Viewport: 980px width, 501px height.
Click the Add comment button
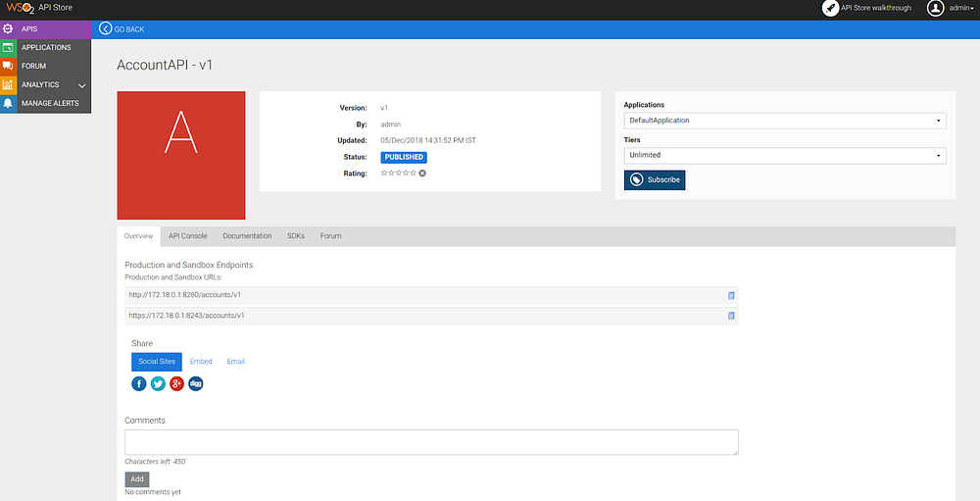click(x=137, y=479)
